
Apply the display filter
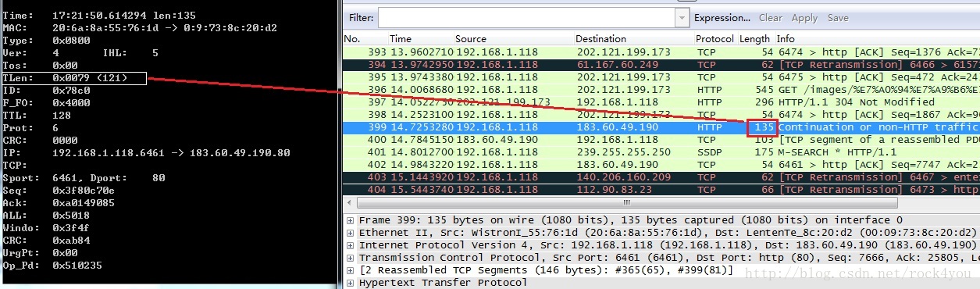tap(804, 17)
